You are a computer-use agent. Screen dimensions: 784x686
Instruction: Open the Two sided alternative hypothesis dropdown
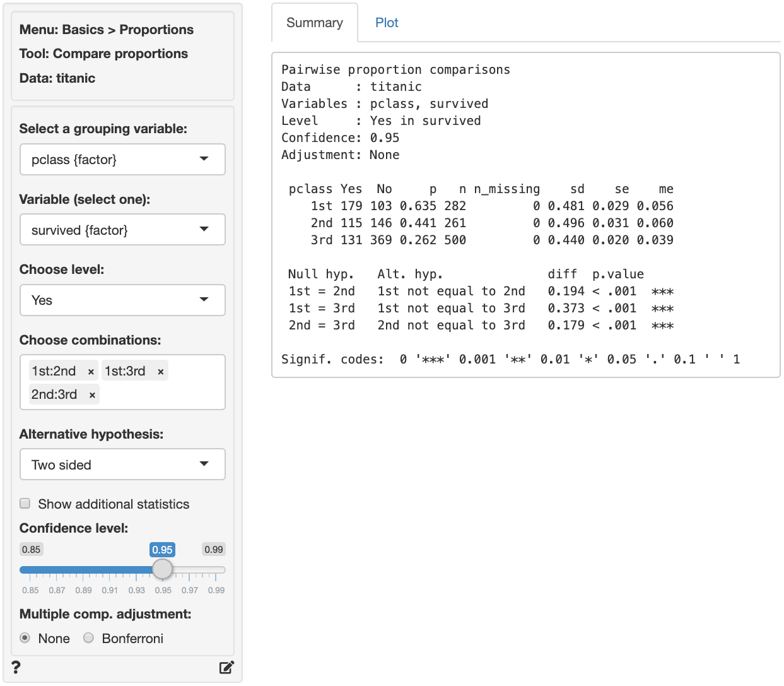pos(122,464)
